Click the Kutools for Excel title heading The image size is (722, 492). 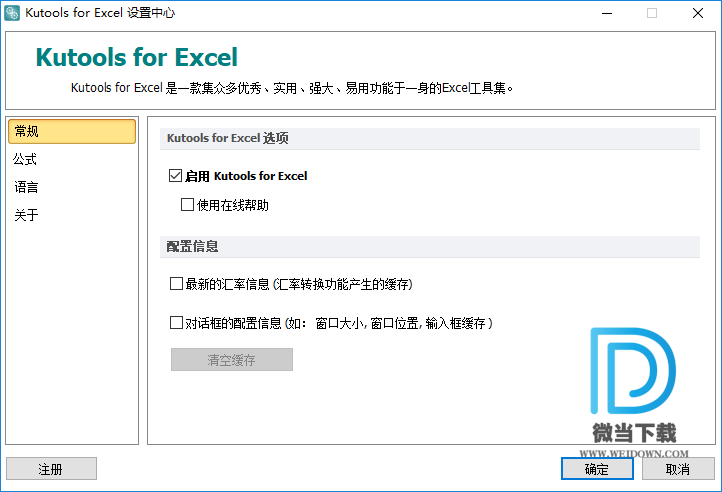pyautogui.click(x=137, y=58)
